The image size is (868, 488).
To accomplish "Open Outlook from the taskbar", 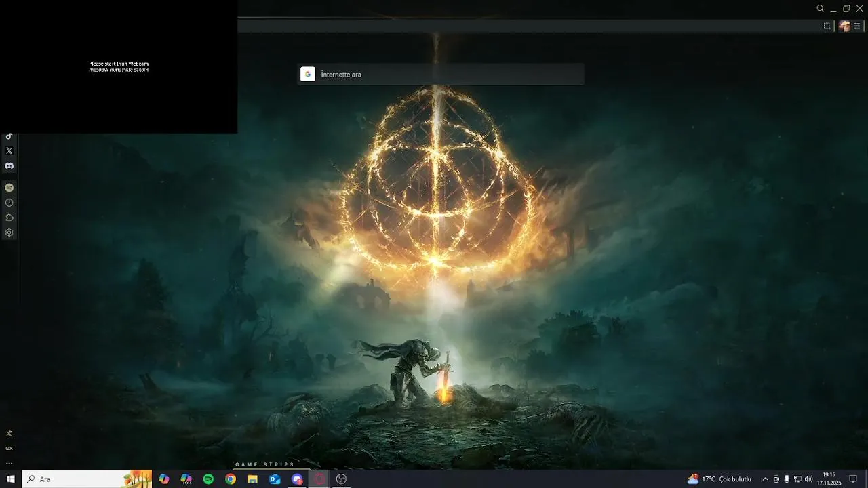I will (x=275, y=479).
